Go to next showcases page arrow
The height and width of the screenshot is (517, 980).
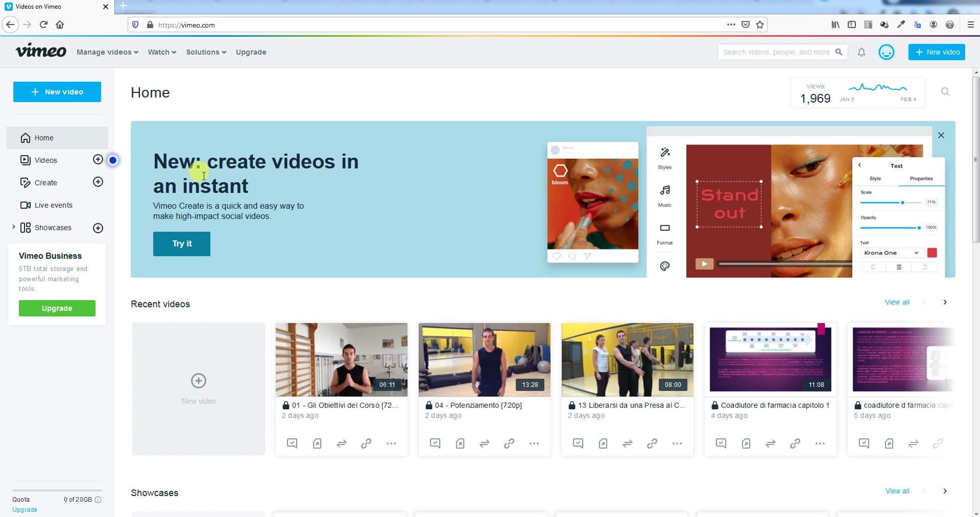945,491
